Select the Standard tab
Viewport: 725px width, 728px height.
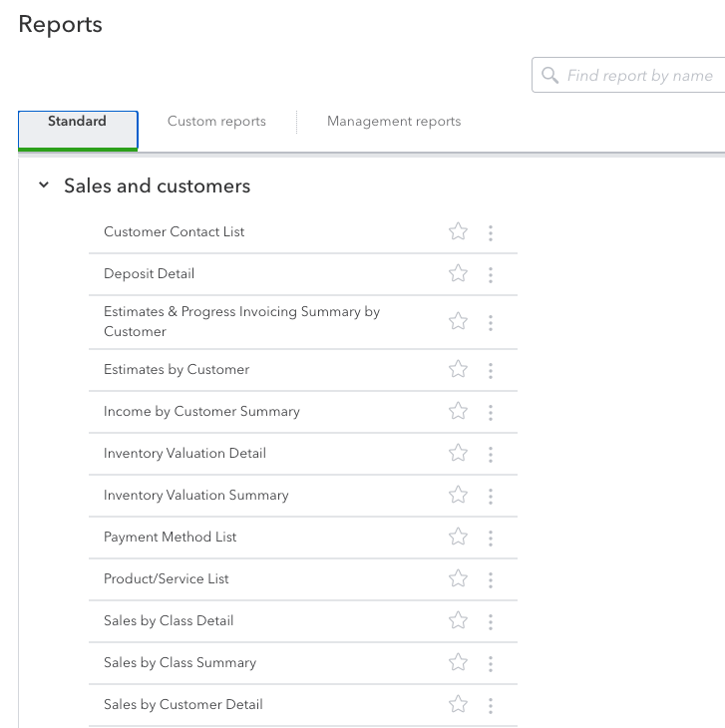pyautogui.click(x=78, y=131)
